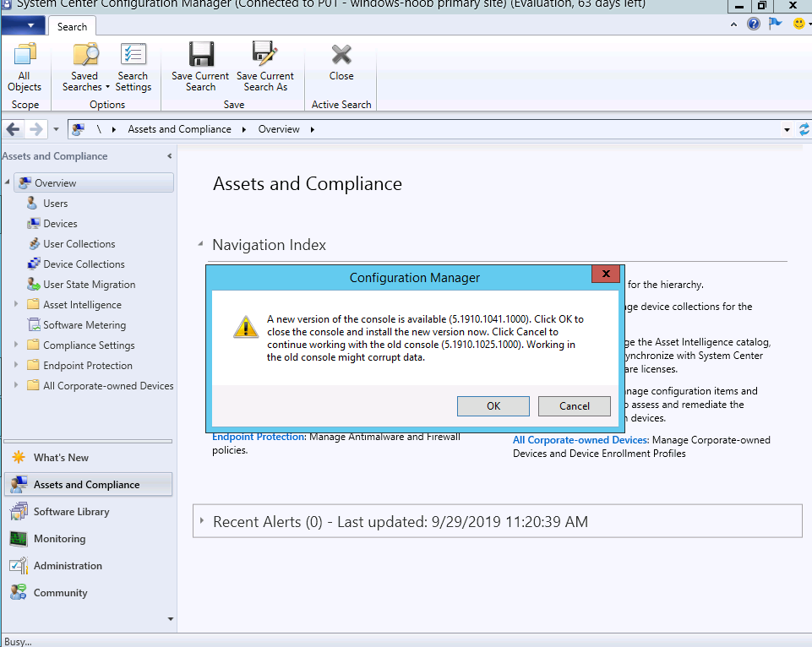Expand the Overview breadcrumb arrow
The image size is (812, 647).
(313, 129)
